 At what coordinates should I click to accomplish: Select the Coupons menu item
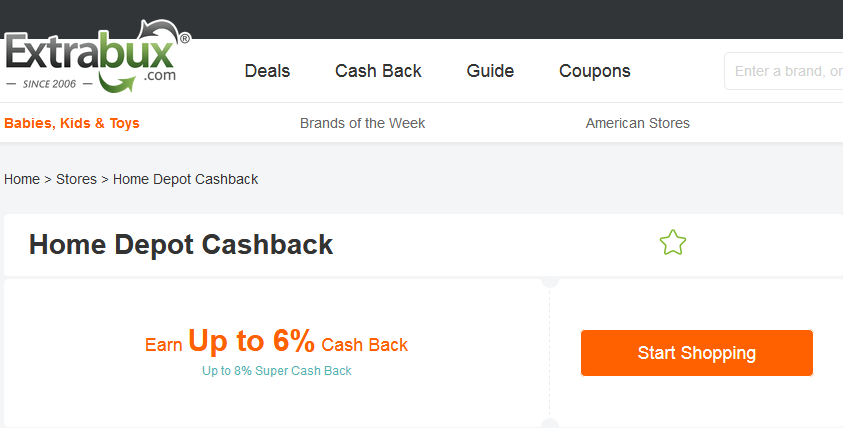594,71
